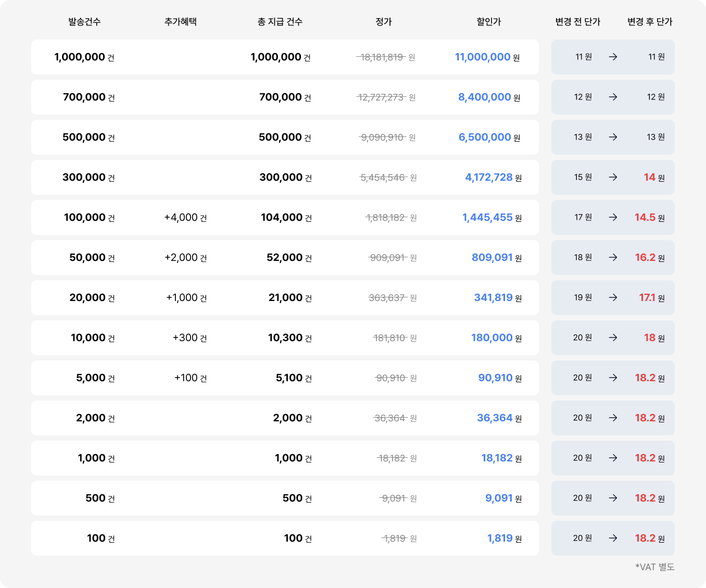This screenshot has width=706, height=588.
Task: Click the arrow between 18 원 and 16.2 원
Action: point(613,257)
